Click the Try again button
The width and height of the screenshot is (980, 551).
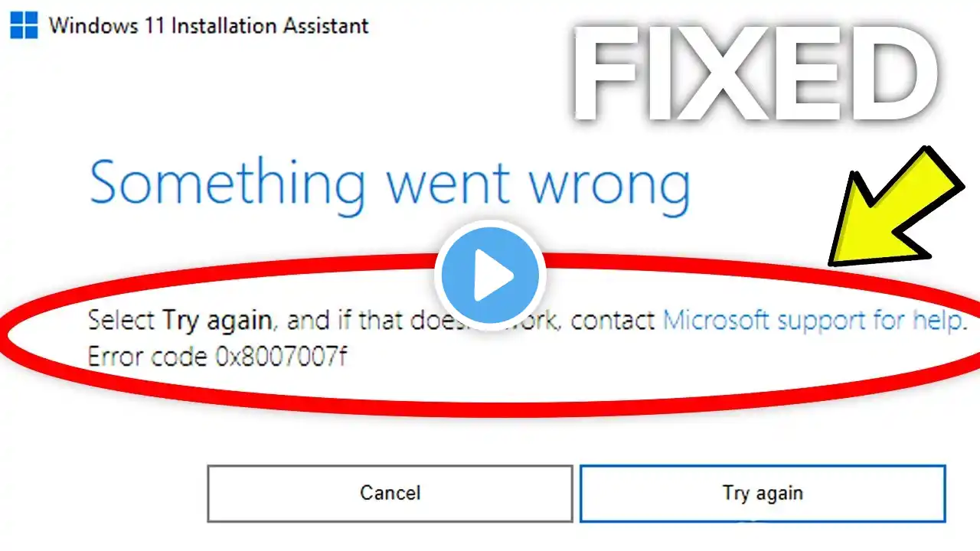click(763, 493)
